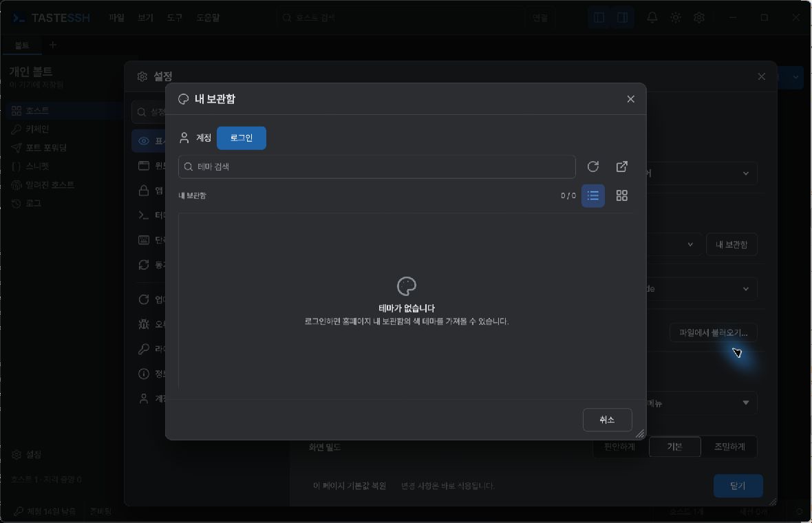Image resolution: width=812 pixels, height=523 pixels.
Task: Select the sync arrows icon section in 설정
Action: coord(144,265)
